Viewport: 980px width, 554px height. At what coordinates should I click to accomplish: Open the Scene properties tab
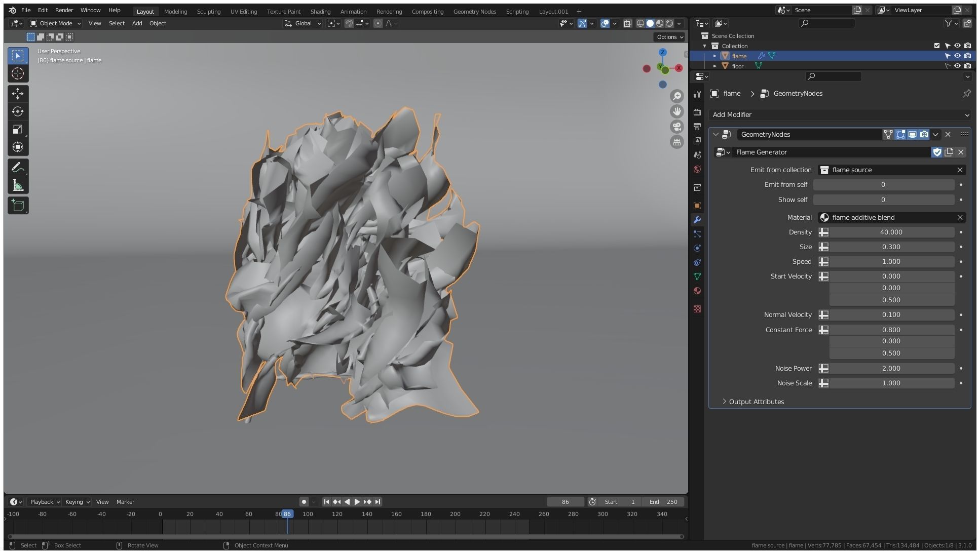click(697, 154)
